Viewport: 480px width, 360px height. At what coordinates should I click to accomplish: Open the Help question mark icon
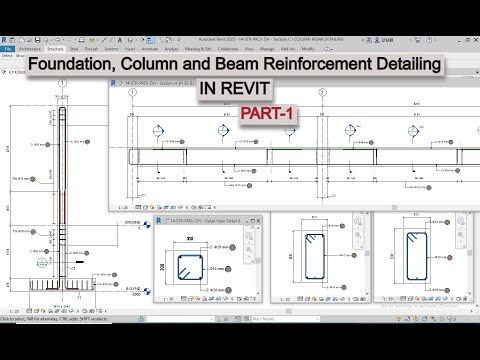[429, 40]
